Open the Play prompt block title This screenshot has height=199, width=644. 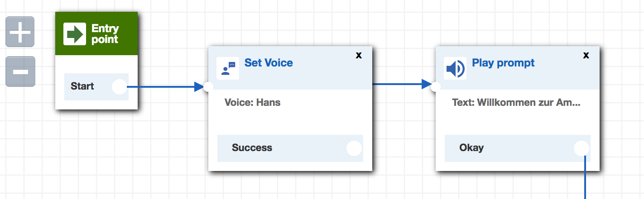pos(503,63)
